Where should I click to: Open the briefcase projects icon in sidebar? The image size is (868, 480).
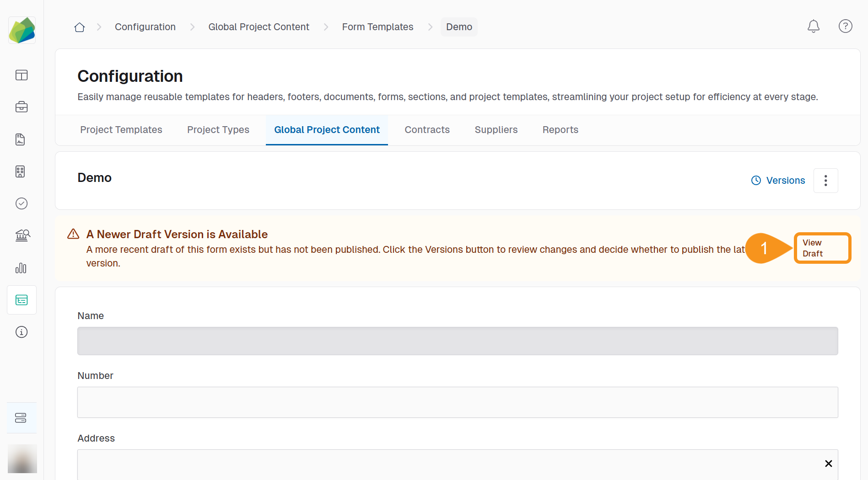[x=22, y=107]
